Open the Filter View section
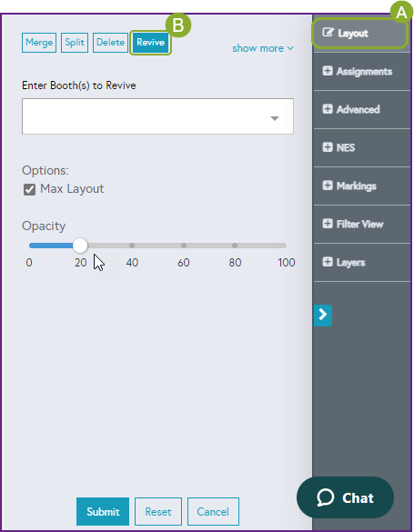Image resolution: width=414 pixels, height=532 pixels. coord(362,224)
